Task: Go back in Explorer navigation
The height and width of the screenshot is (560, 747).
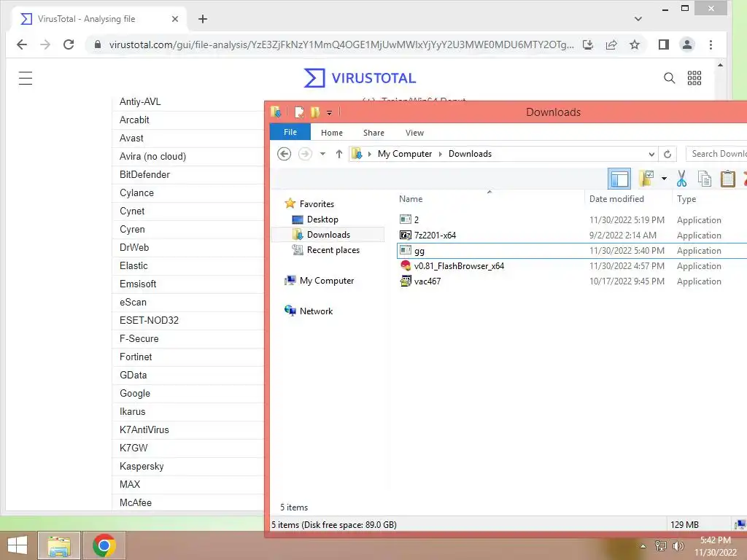Action: click(x=285, y=154)
